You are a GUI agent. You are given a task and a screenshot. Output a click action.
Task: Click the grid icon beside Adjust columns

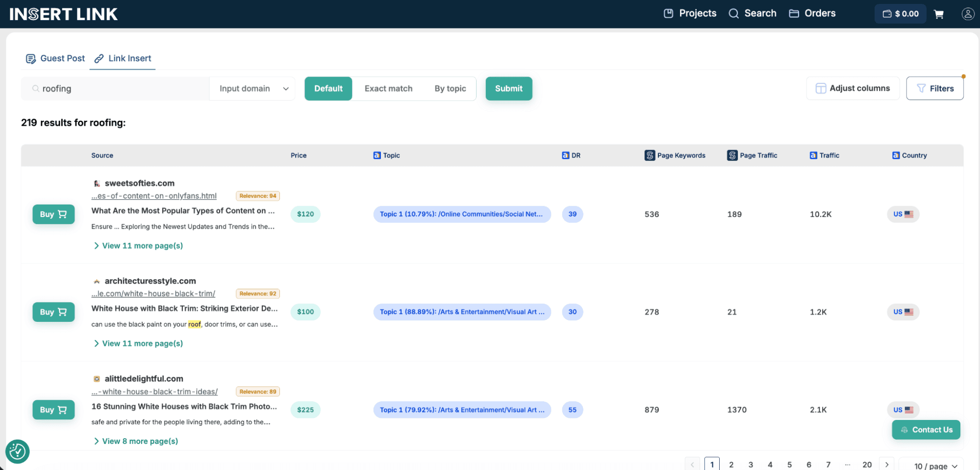pyautogui.click(x=821, y=88)
